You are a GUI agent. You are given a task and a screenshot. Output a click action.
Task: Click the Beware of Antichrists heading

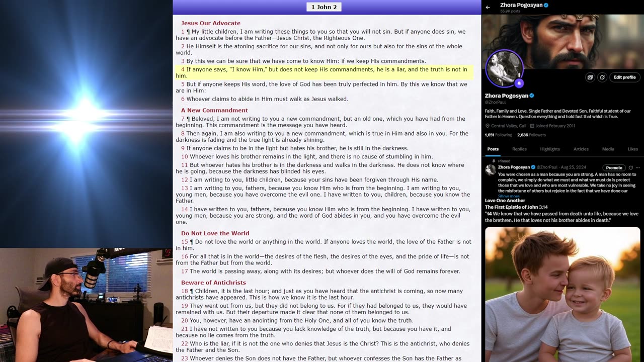[213, 283]
